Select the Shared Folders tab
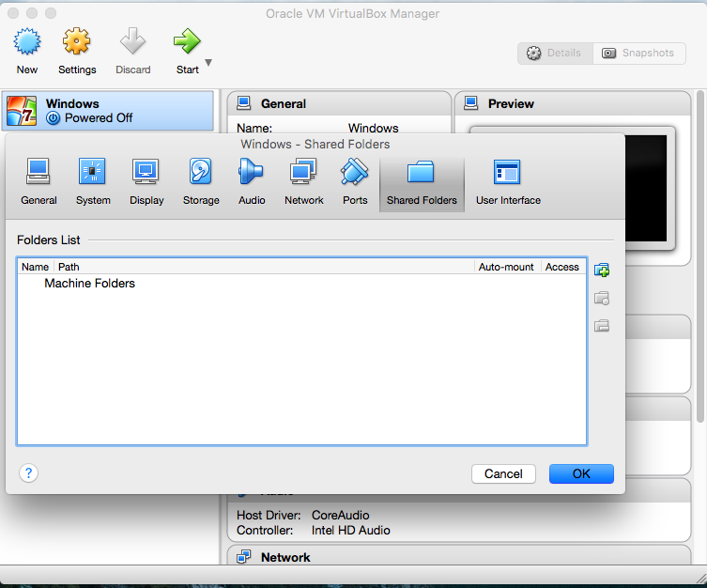This screenshot has height=588, width=707. (422, 184)
